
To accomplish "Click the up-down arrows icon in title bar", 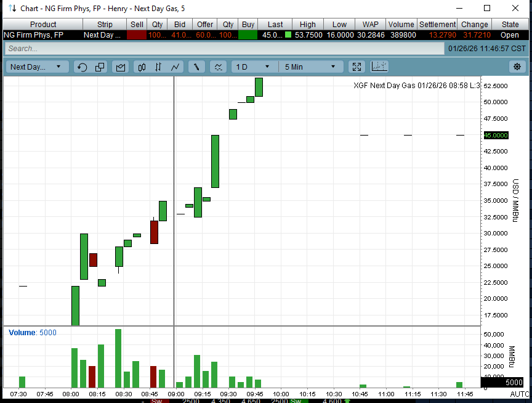I will point(12,8).
